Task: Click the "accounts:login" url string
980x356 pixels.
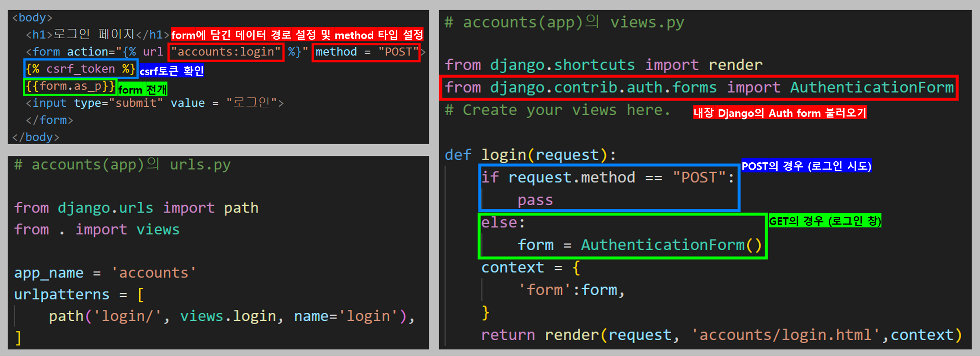Action: coord(226,51)
